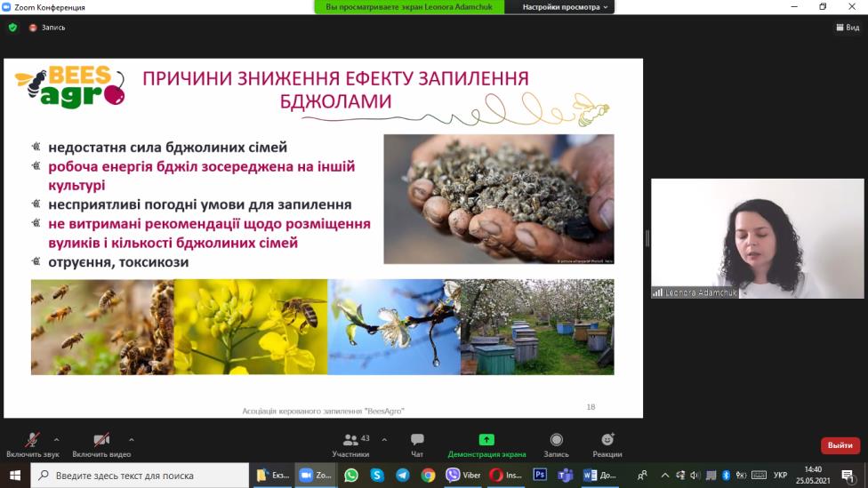Start recording with Запись button
Image resolution: width=868 pixels, height=488 pixels.
click(556, 444)
